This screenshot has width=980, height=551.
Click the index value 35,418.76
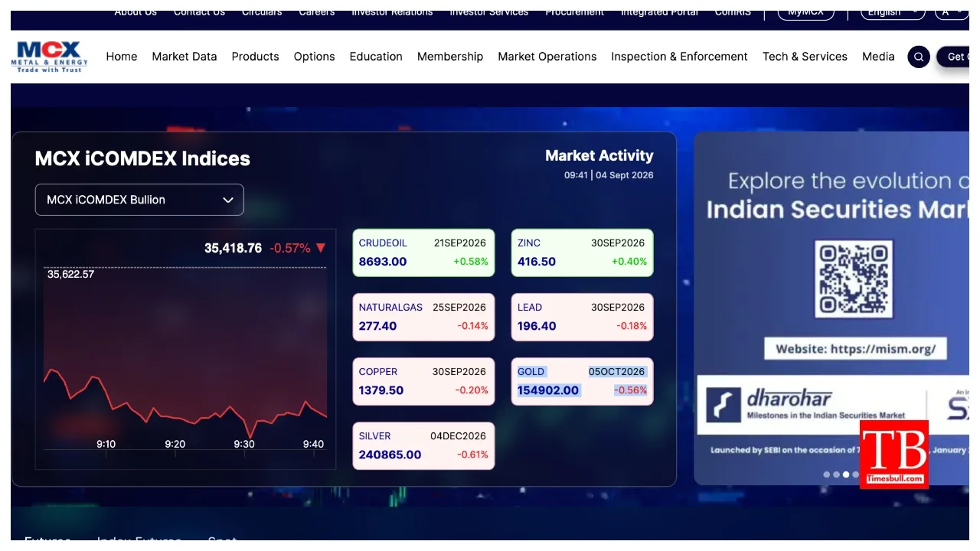click(x=233, y=248)
